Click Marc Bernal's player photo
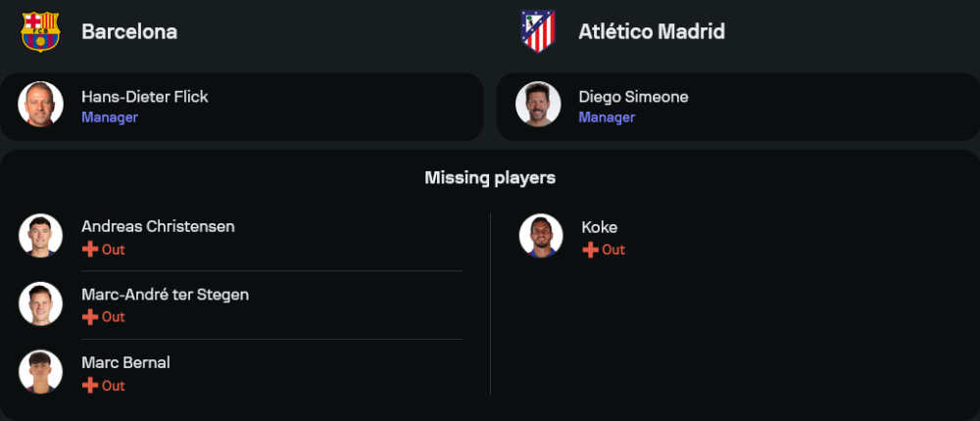The height and width of the screenshot is (421, 980). (40, 373)
